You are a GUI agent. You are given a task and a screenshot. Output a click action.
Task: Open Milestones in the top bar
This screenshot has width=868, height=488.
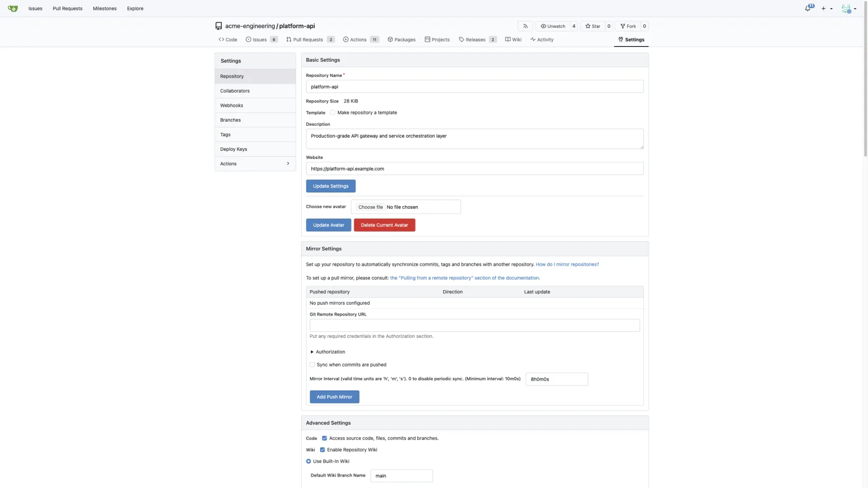point(105,9)
